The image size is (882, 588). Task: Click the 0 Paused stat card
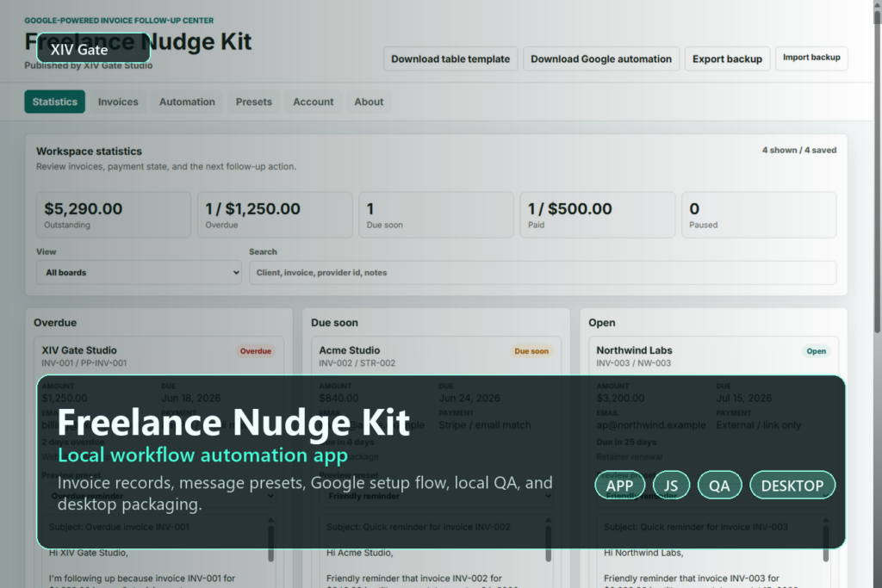(x=759, y=214)
